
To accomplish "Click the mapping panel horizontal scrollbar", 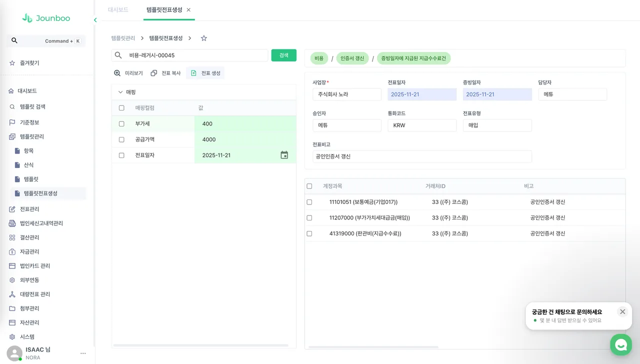I will (x=201, y=345).
